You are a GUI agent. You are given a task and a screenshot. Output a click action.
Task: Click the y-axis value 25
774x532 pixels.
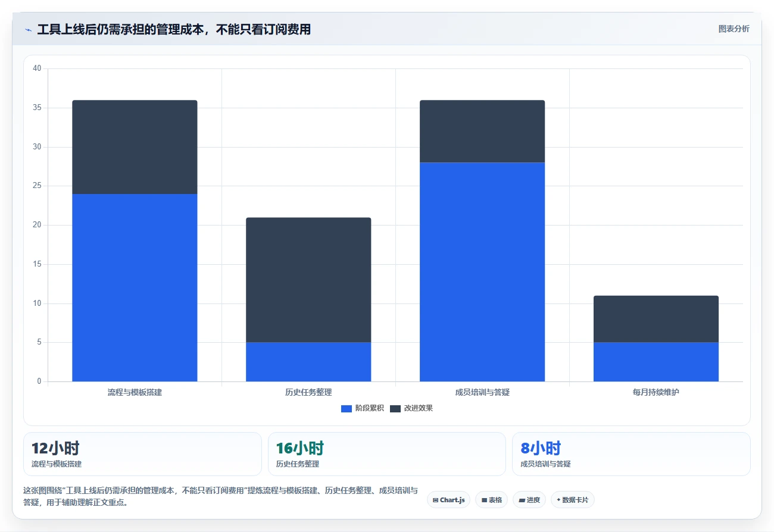pos(37,186)
